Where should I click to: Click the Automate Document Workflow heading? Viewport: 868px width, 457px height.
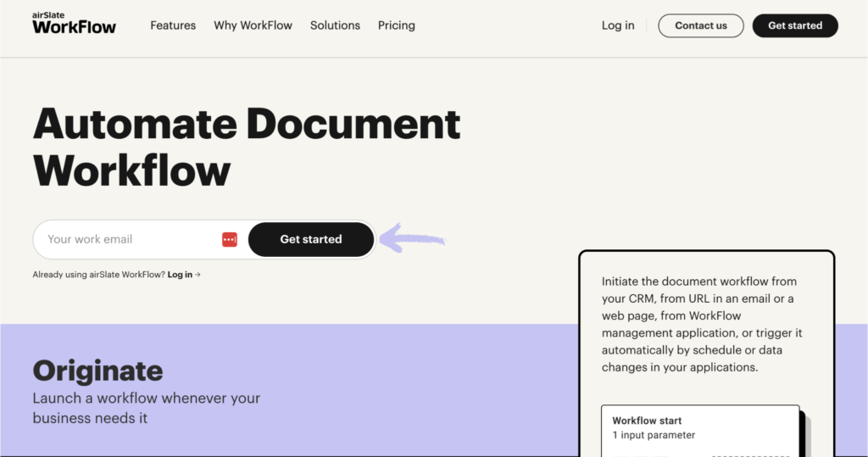coord(247,147)
